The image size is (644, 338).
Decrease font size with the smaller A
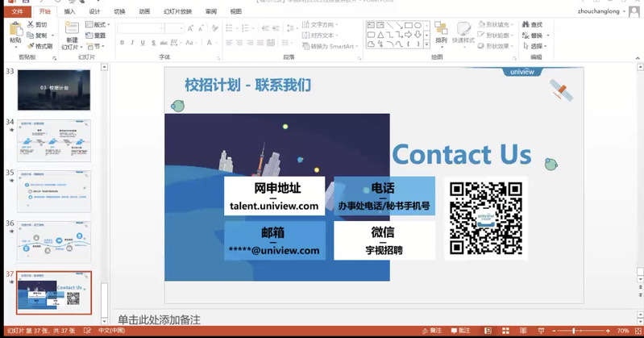(x=201, y=28)
